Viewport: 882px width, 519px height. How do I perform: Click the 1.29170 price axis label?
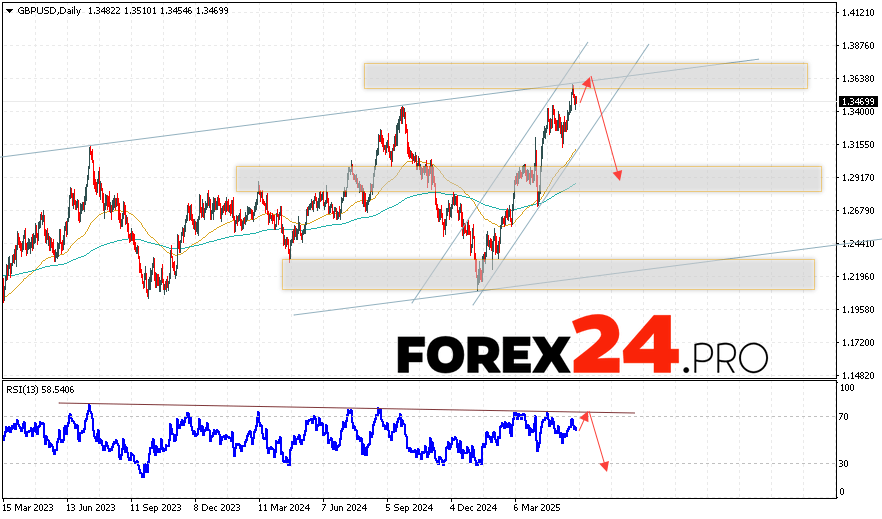[859, 178]
